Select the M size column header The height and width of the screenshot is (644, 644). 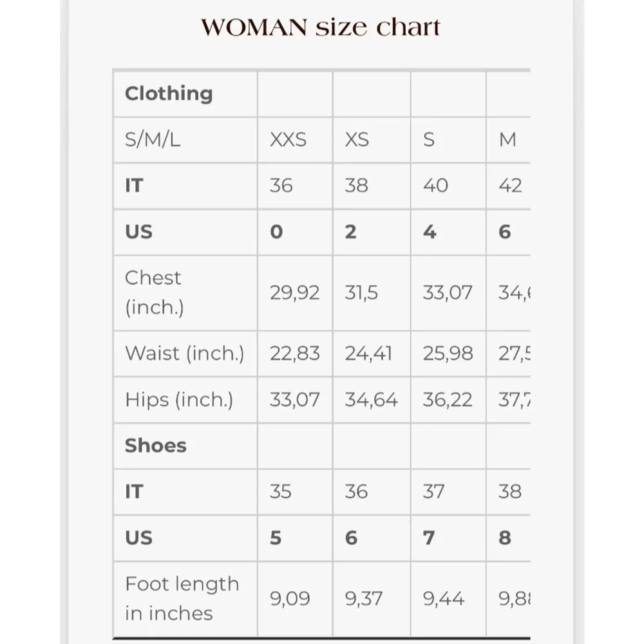(509, 140)
